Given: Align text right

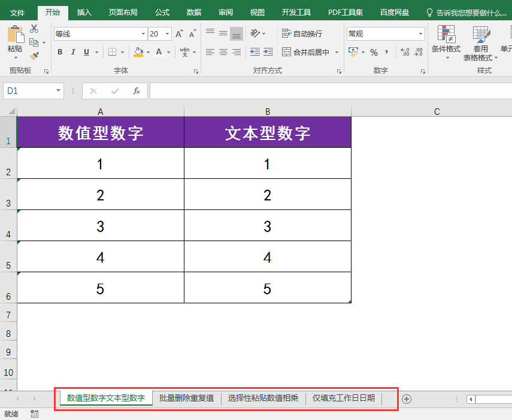Looking at the screenshot, I should coord(237,52).
